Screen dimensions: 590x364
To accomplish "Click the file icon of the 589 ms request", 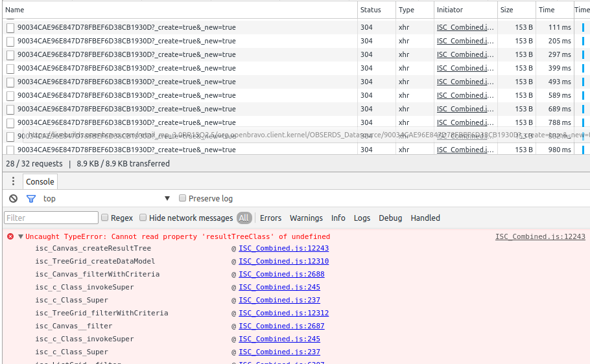I will (x=10, y=96).
